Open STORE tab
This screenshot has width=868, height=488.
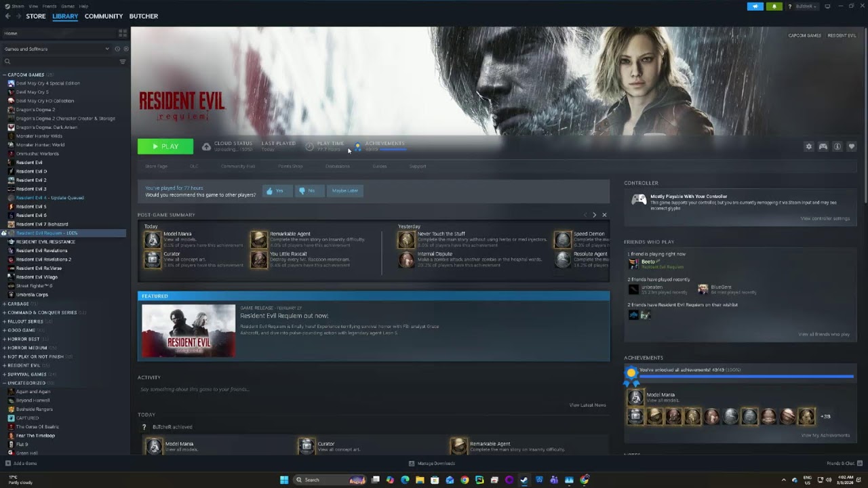pyautogui.click(x=36, y=16)
